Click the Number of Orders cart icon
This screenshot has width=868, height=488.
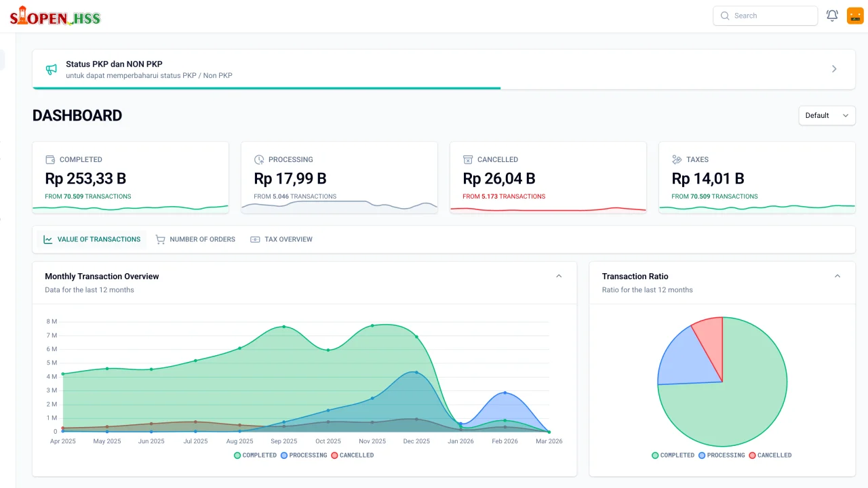160,239
